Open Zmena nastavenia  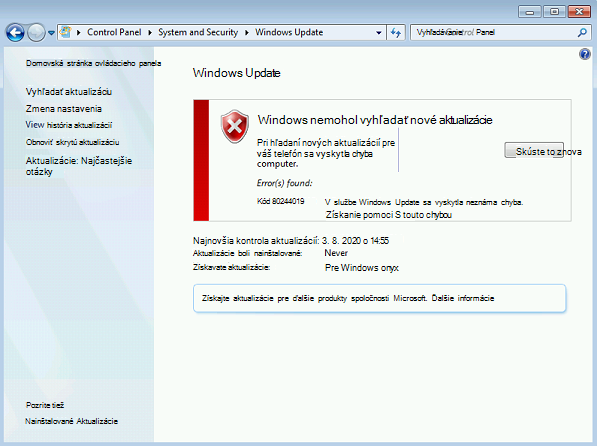64,109
